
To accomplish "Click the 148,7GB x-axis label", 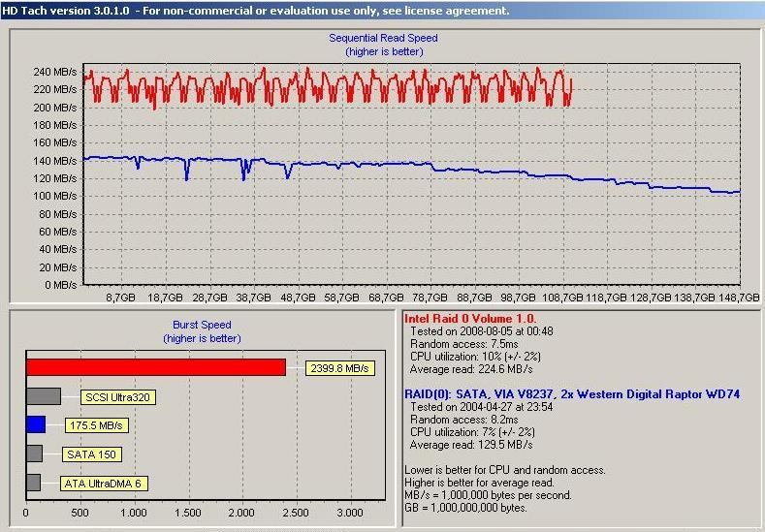I will coord(739,297).
